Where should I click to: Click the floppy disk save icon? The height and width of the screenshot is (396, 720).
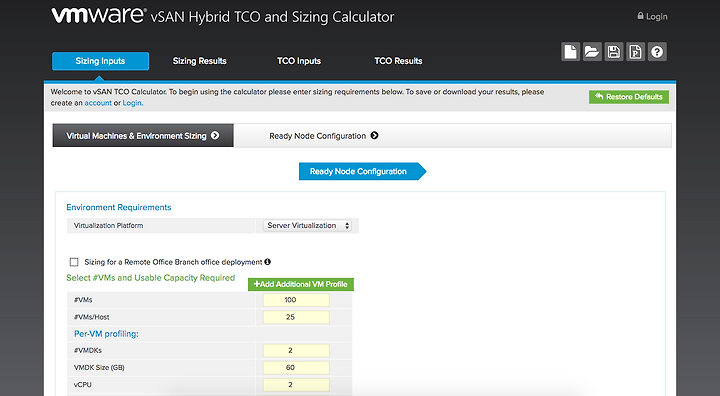tap(613, 52)
